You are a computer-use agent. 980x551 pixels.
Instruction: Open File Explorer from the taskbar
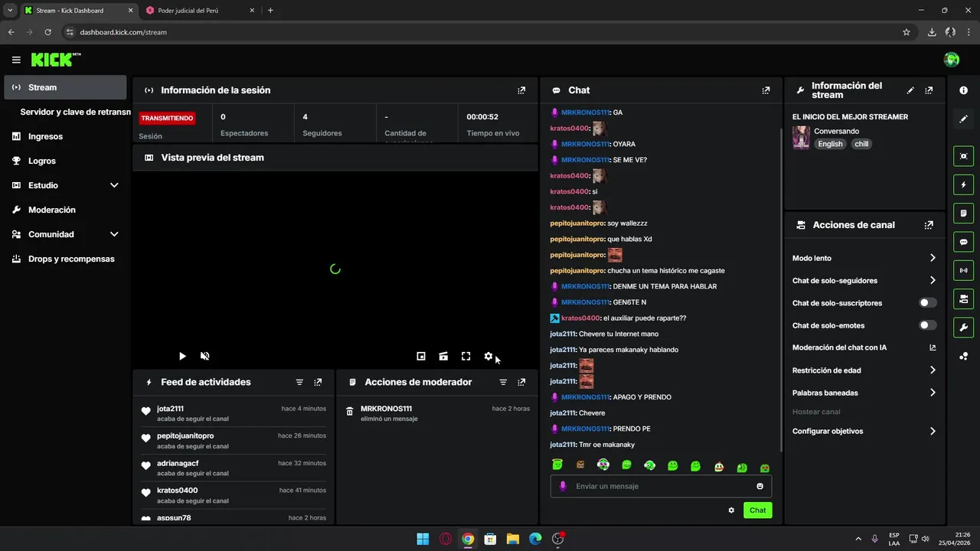coord(513,539)
